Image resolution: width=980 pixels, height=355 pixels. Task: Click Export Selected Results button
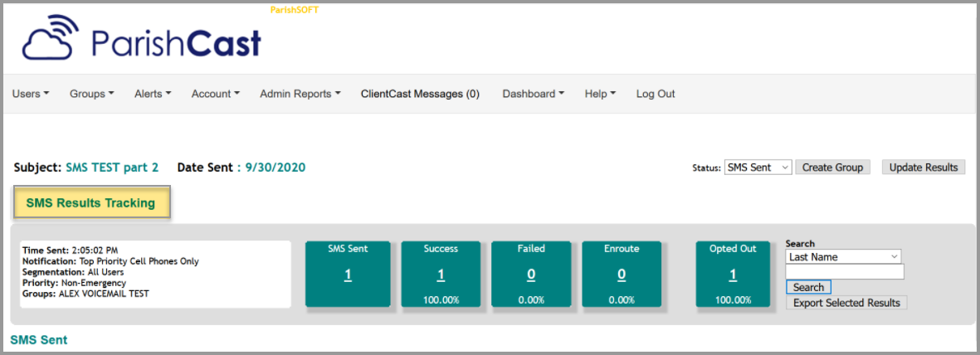[846, 303]
